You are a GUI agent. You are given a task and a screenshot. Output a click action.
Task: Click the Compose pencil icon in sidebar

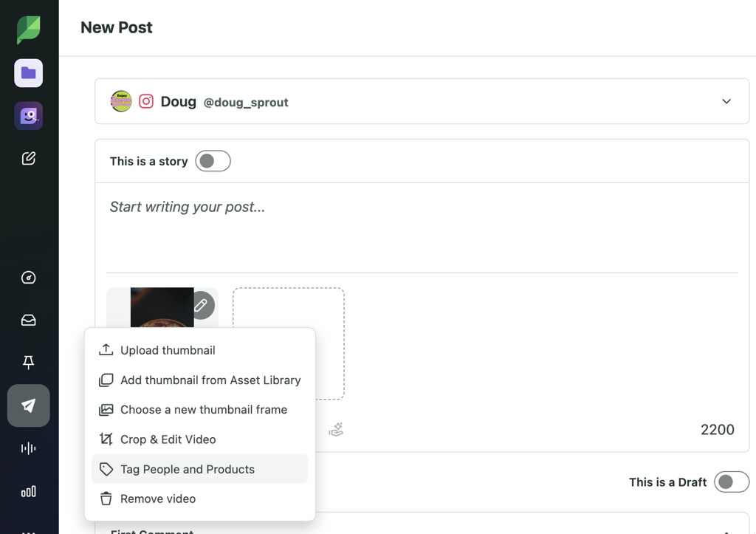point(29,158)
